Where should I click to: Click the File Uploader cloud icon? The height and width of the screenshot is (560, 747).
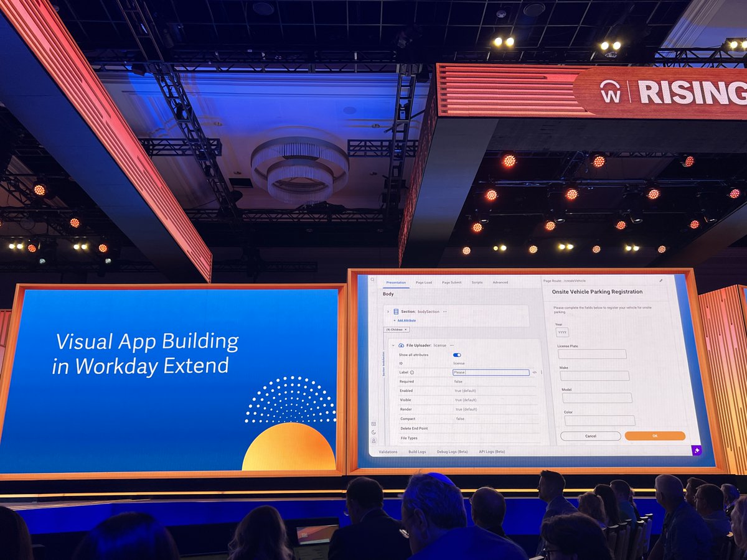pos(402,345)
